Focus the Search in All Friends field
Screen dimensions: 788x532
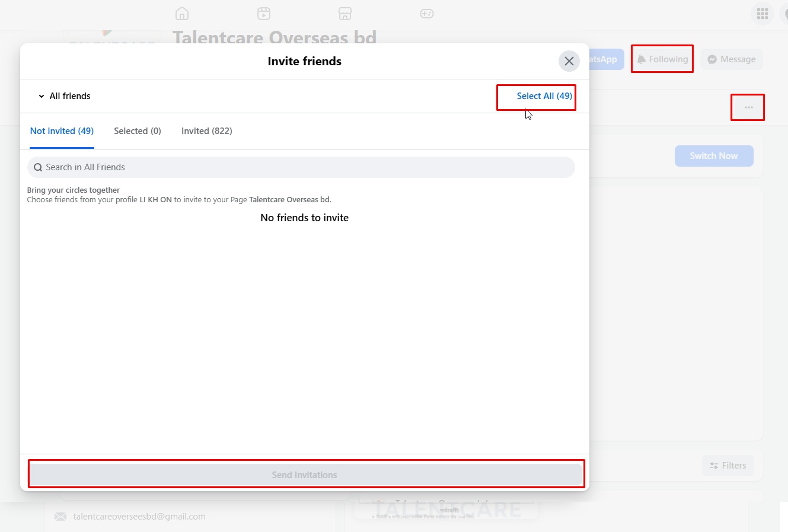click(301, 167)
